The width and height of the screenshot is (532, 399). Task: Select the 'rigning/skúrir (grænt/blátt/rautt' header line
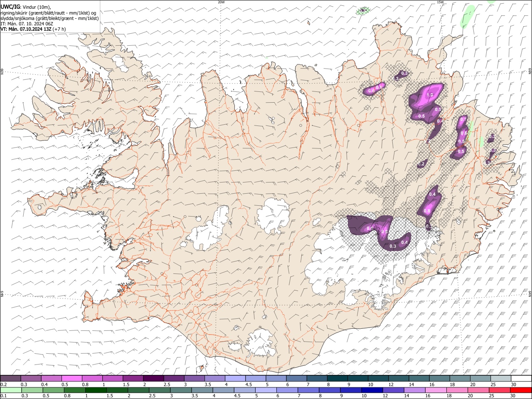(x=49, y=13)
